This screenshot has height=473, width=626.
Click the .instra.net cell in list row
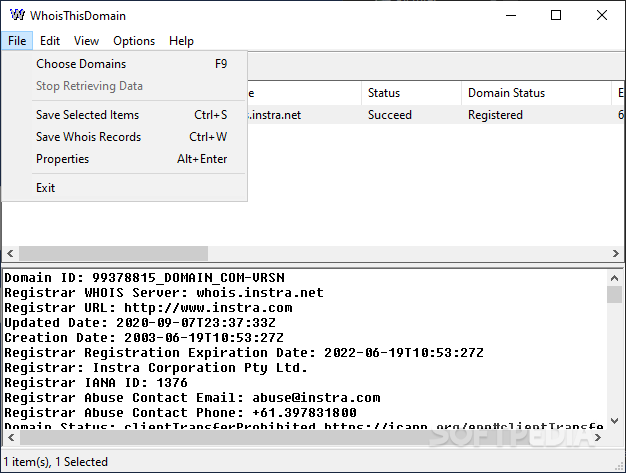tap(274, 115)
